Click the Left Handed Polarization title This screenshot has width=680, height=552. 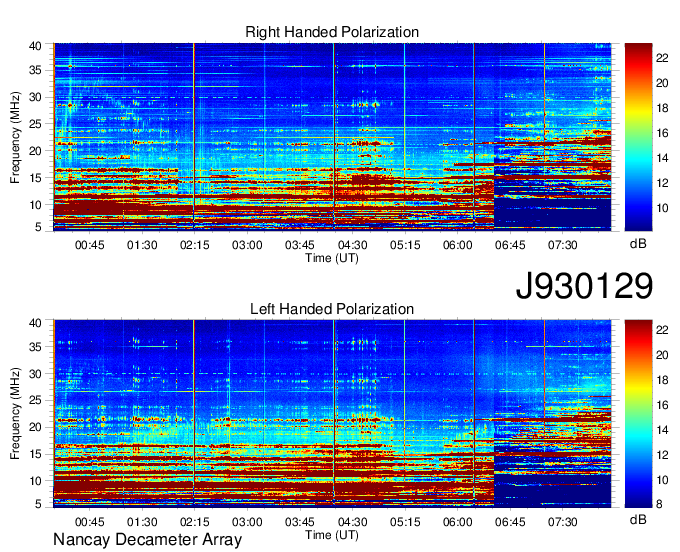coord(332,309)
